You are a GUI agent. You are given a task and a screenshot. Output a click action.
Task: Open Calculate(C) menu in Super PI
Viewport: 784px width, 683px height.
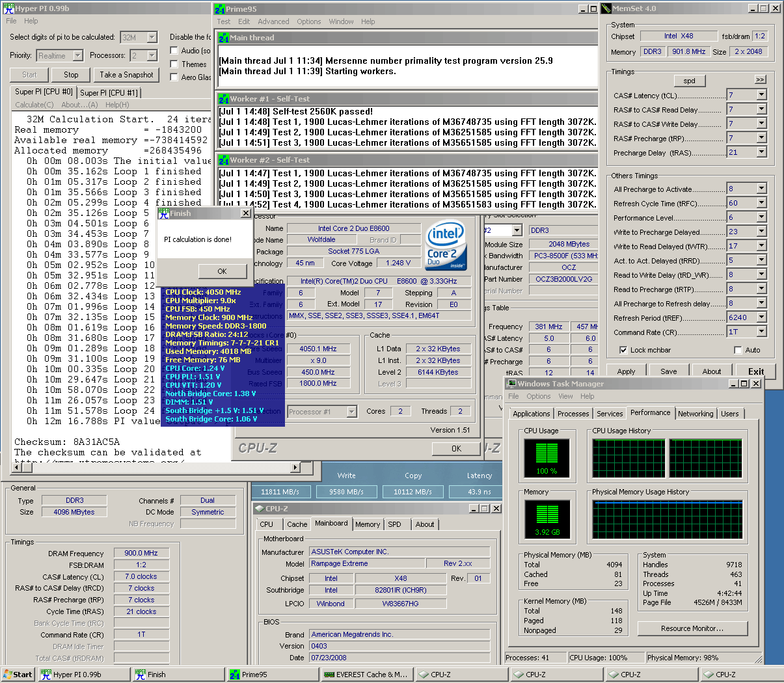pos(34,105)
